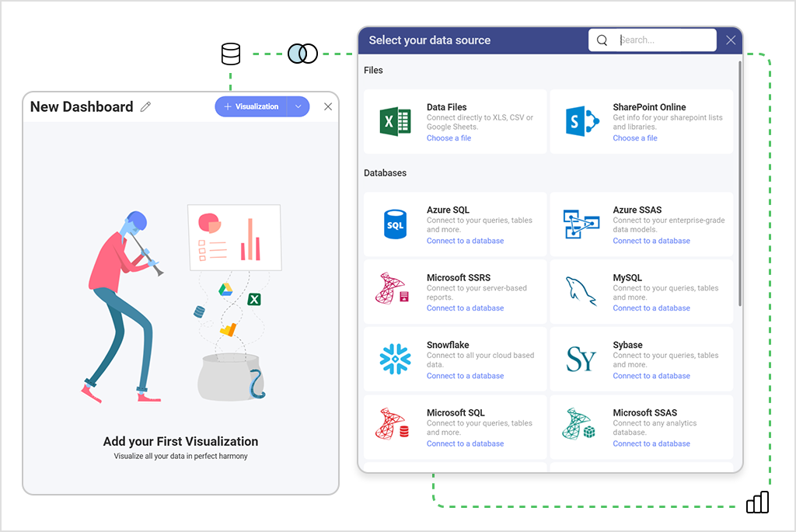Close the Select your data source dialog
The width and height of the screenshot is (796, 532).
tap(731, 40)
